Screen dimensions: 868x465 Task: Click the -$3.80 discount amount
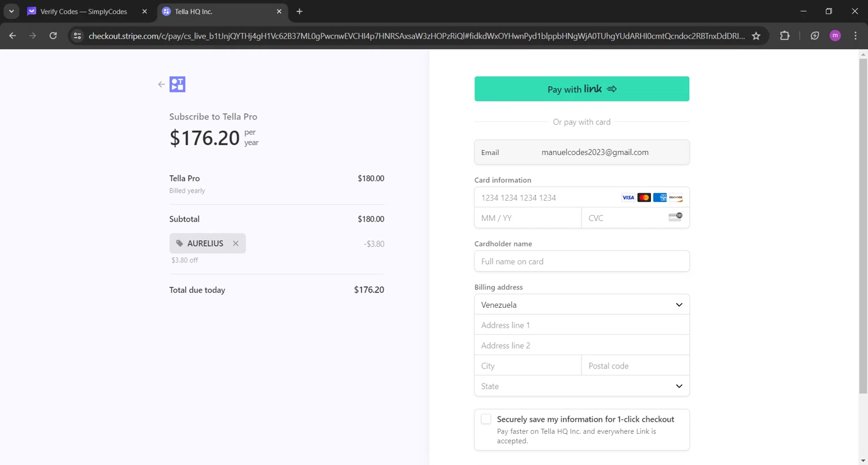(374, 243)
